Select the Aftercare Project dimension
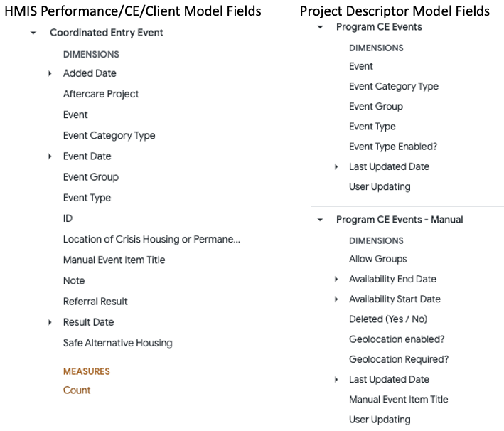 point(100,94)
